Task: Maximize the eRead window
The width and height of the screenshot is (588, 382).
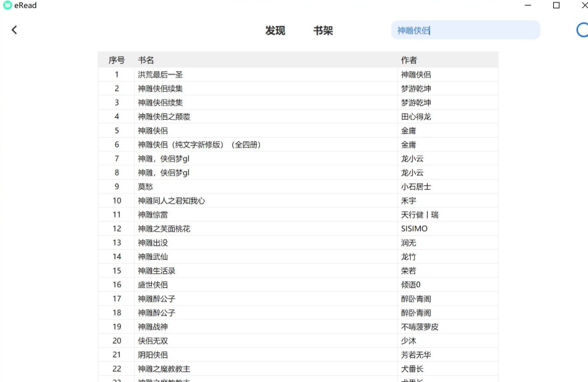Action: pos(556,5)
